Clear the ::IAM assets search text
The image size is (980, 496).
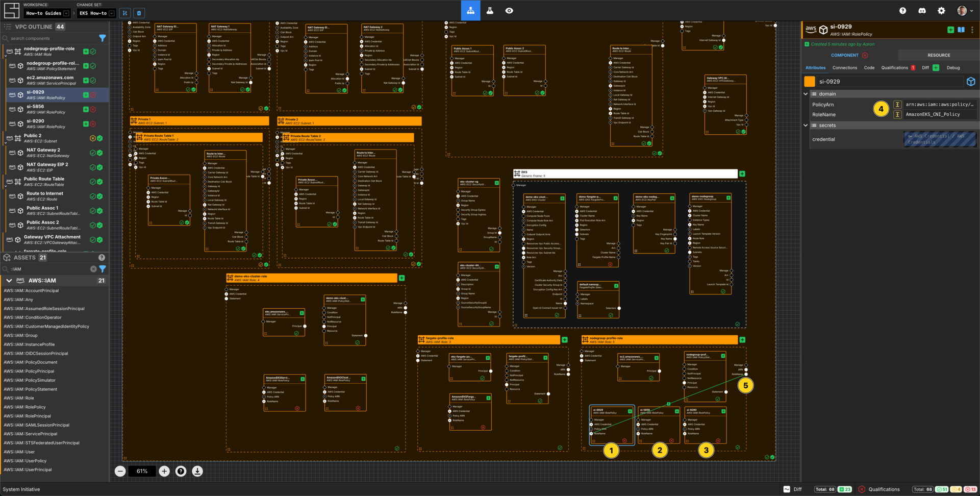click(x=93, y=269)
